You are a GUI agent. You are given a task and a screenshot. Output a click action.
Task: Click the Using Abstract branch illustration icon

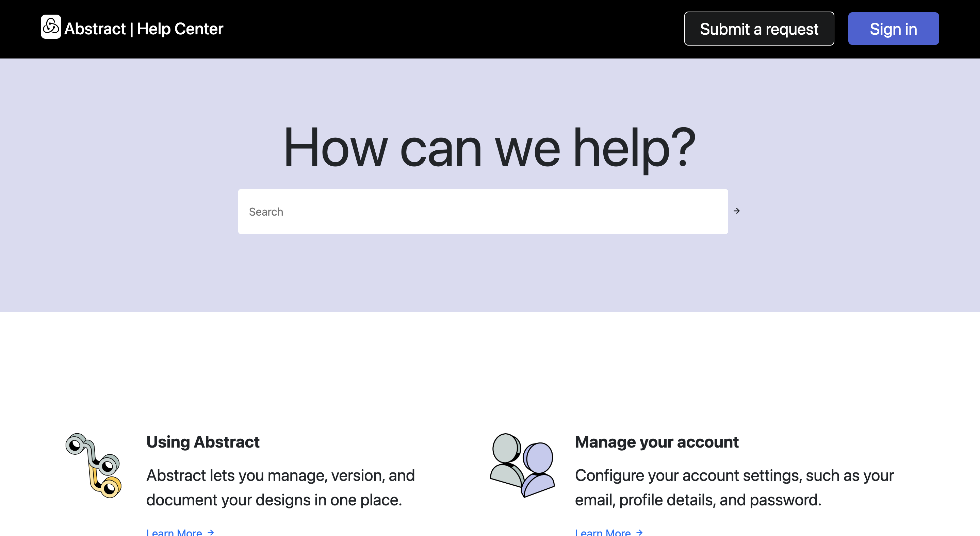pyautogui.click(x=93, y=465)
